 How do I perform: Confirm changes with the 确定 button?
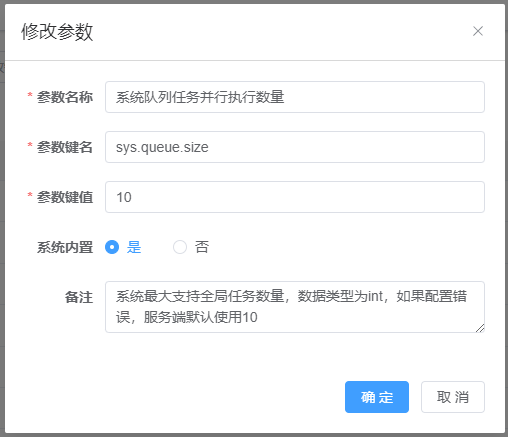pos(377,397)
